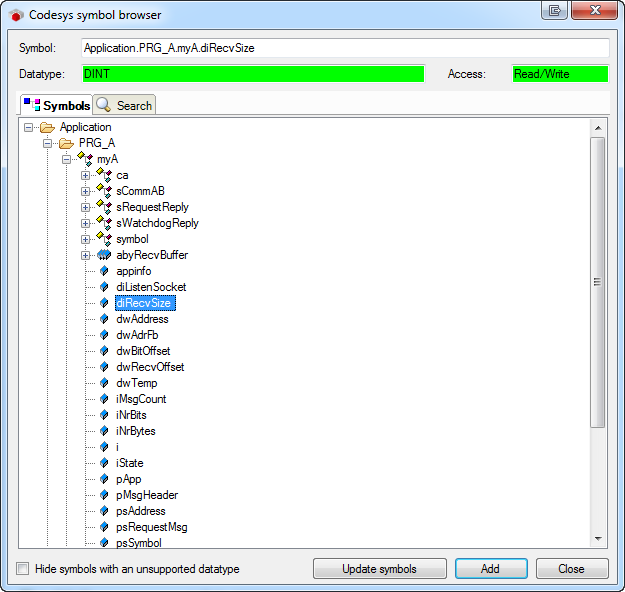
Task: Click the scrollbar down arrow
Action: pos(598,539)
